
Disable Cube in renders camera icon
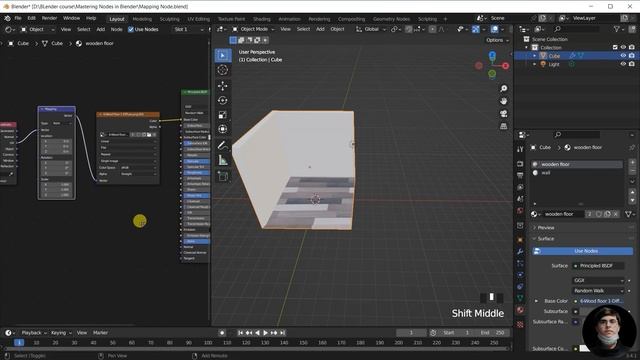632,56
